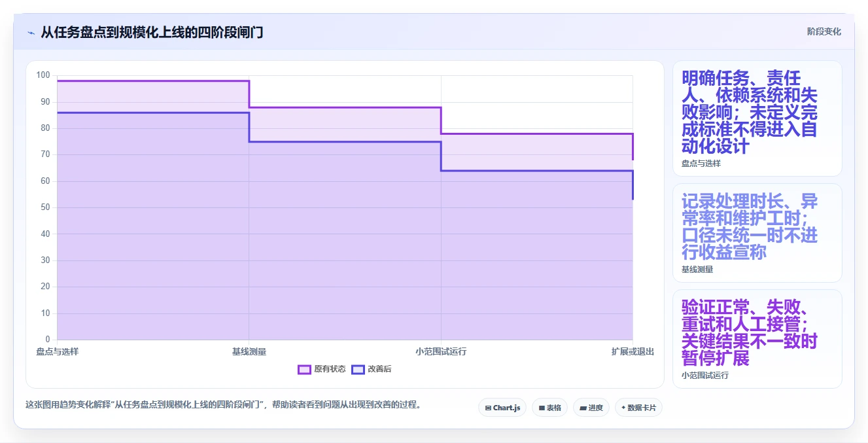Click the 小范围试运行 x-axis label
The width and height of the screenshot is (868, 443).
[x=441, y=352]
